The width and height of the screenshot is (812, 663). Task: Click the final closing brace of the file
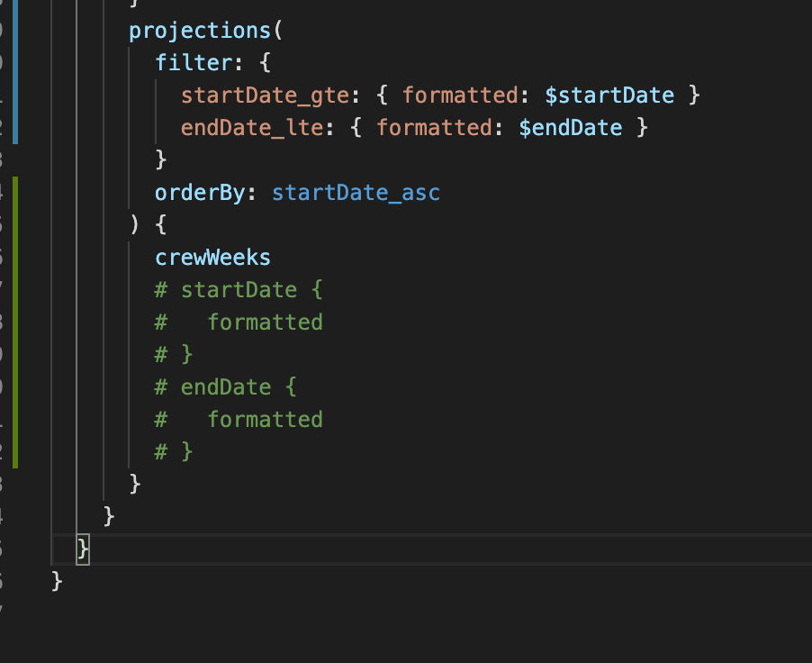(55, 580)
